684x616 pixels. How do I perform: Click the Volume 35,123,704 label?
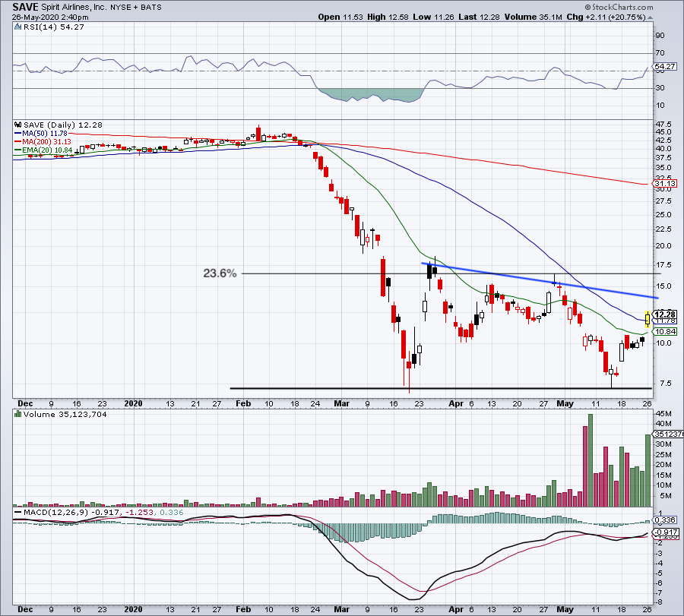(65, 414)
